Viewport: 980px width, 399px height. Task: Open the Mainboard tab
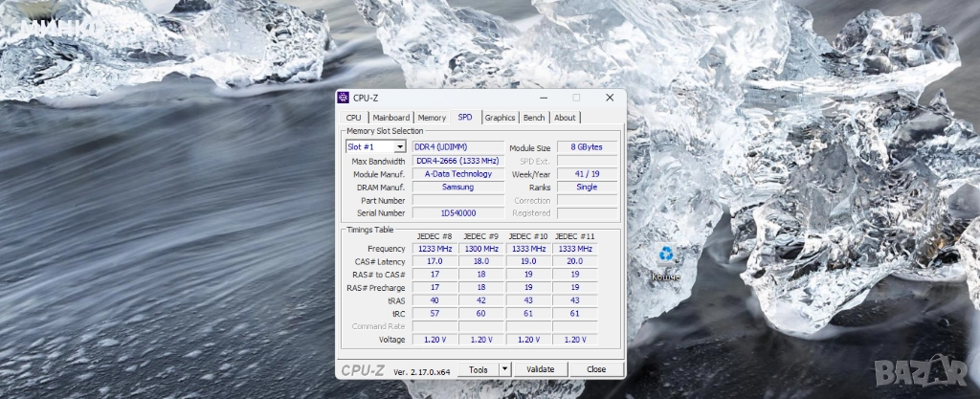tap(391, 118)
